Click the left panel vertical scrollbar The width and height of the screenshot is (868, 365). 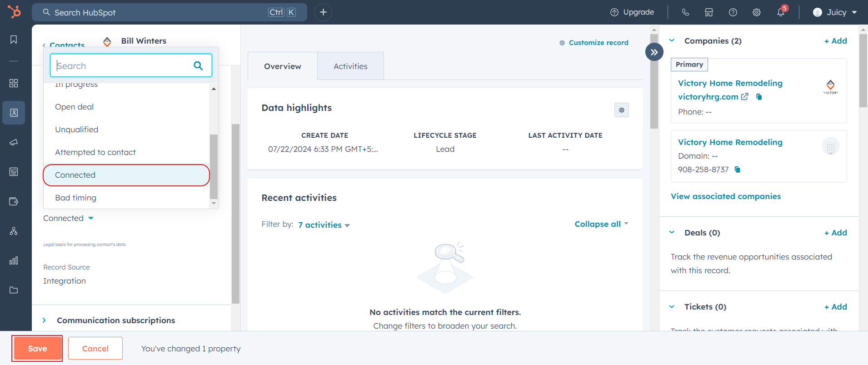[235, 214]
